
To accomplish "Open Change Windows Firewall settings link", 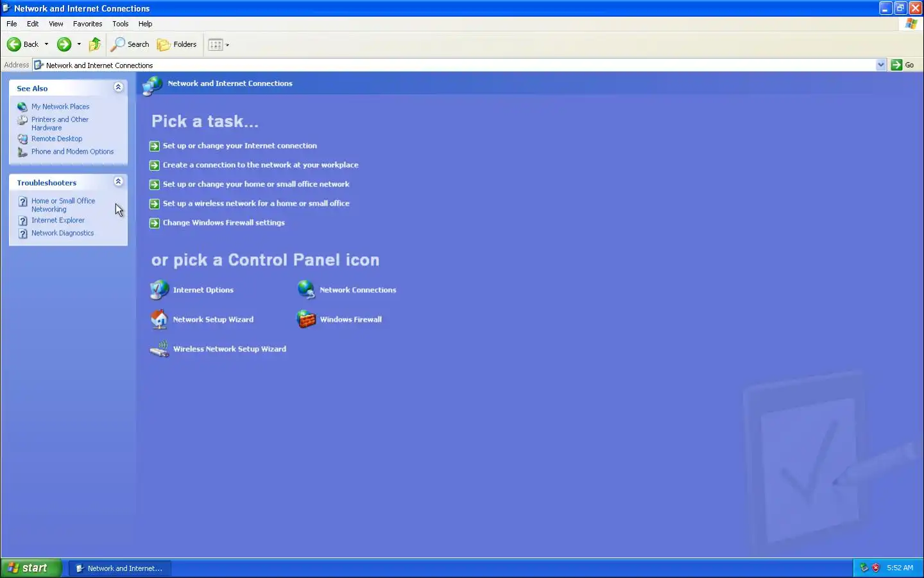I will (224, 223).
